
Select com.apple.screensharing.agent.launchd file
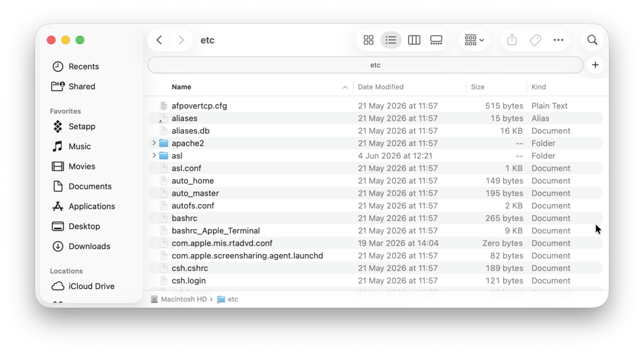pos(375,256)
